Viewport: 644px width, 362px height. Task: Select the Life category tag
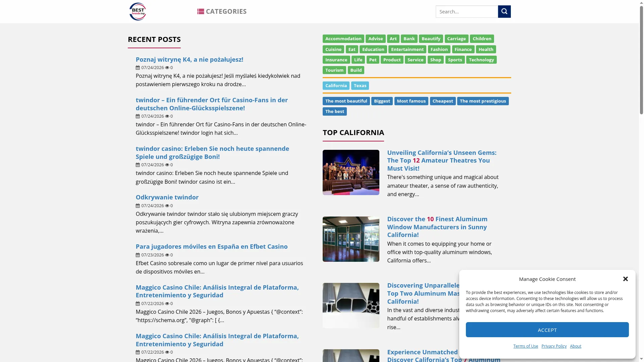(x=358, y=60)
